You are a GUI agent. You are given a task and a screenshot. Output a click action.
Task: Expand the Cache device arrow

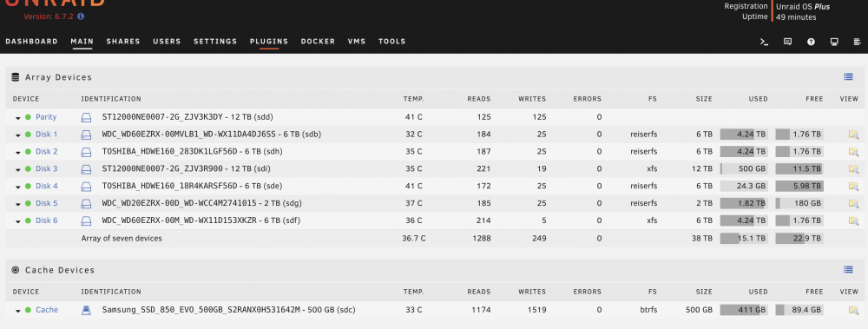pyautogui.click(x=17, y=311)
